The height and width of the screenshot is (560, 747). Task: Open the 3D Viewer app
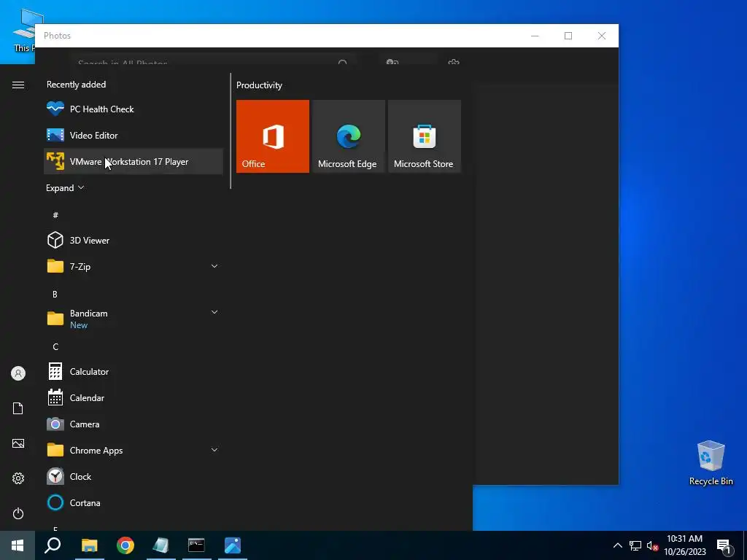pyautogui.click(x=133, y=241)
